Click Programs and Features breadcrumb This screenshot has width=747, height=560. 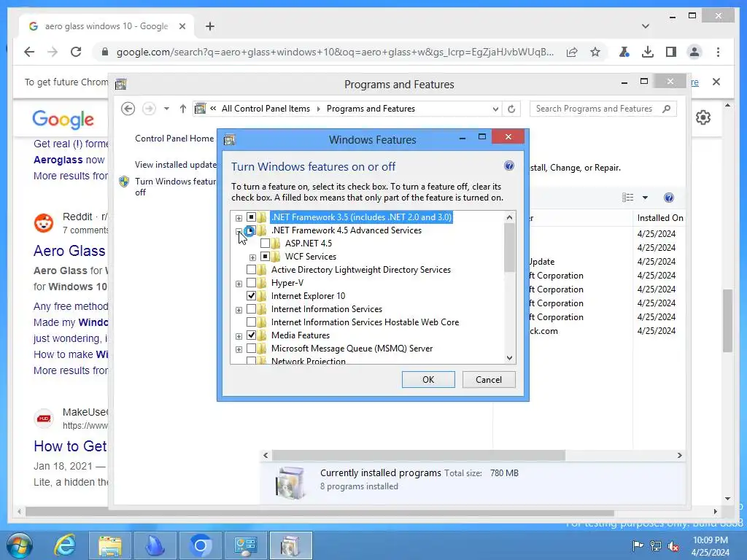371,109
